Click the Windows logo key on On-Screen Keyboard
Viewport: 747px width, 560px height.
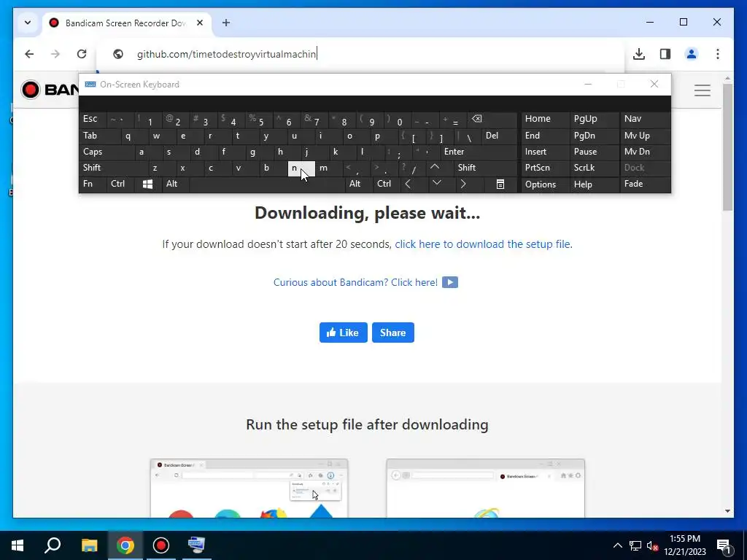tap(147, 184)
